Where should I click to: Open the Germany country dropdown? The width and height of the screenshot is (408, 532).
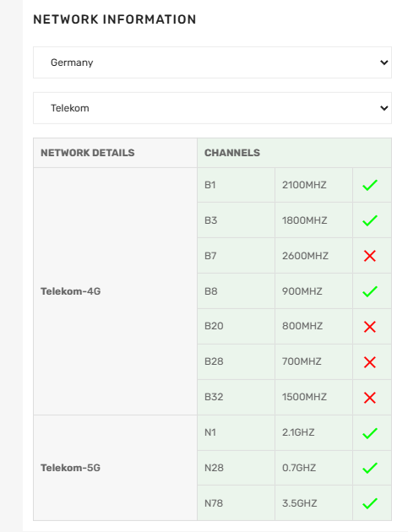click(212, 62)
